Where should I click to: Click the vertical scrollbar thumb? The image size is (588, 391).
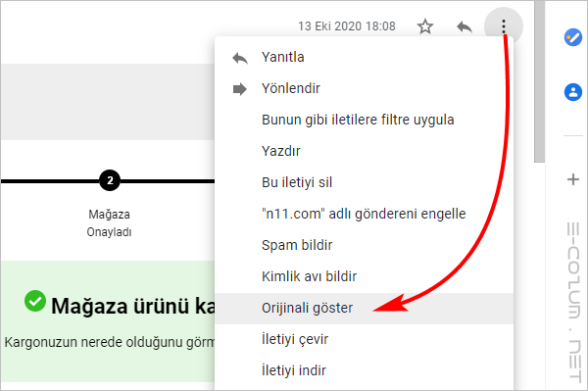click(x=539, y=81)
